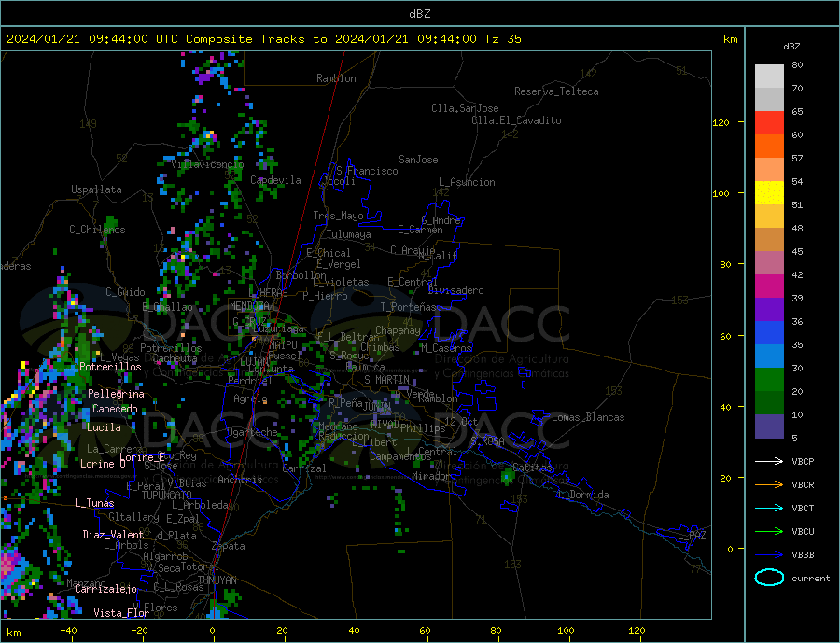Click the 'Reserva_Telteca' map label

556,91
